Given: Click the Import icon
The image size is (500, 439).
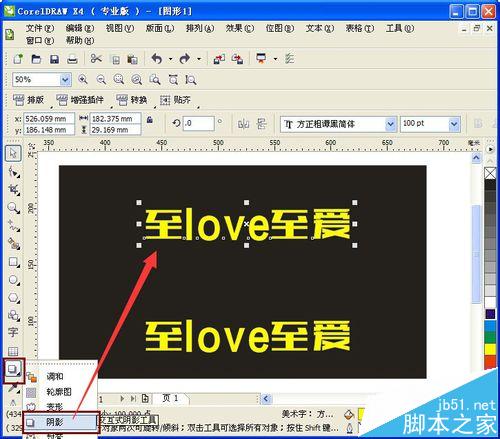Looking at the screenshot, I should coord(219,59).
